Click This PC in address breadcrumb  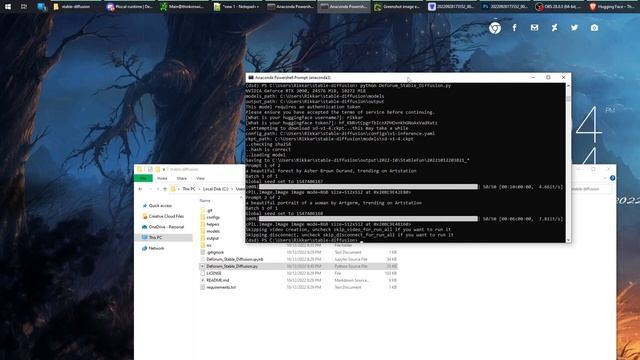[189, 189]
